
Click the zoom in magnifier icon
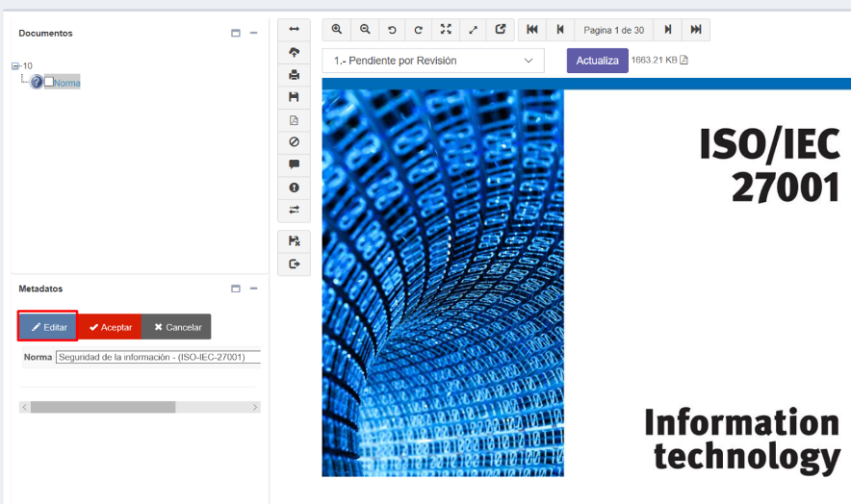(336, 30)
